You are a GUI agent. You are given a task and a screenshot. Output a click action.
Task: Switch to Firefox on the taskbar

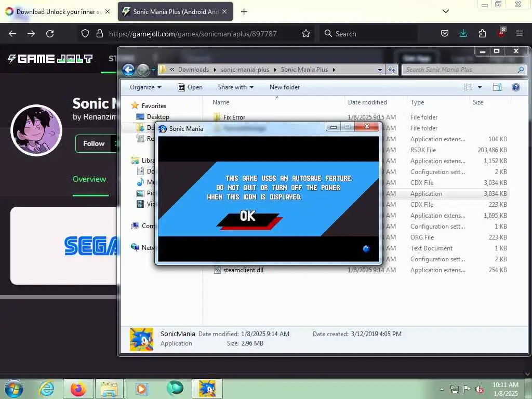click(x=78, y=389)
